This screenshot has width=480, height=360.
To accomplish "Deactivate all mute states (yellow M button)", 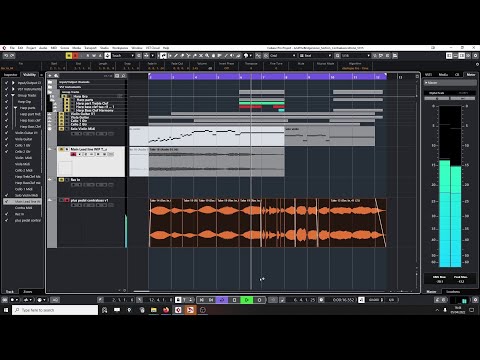I will [x=69, y=56].
